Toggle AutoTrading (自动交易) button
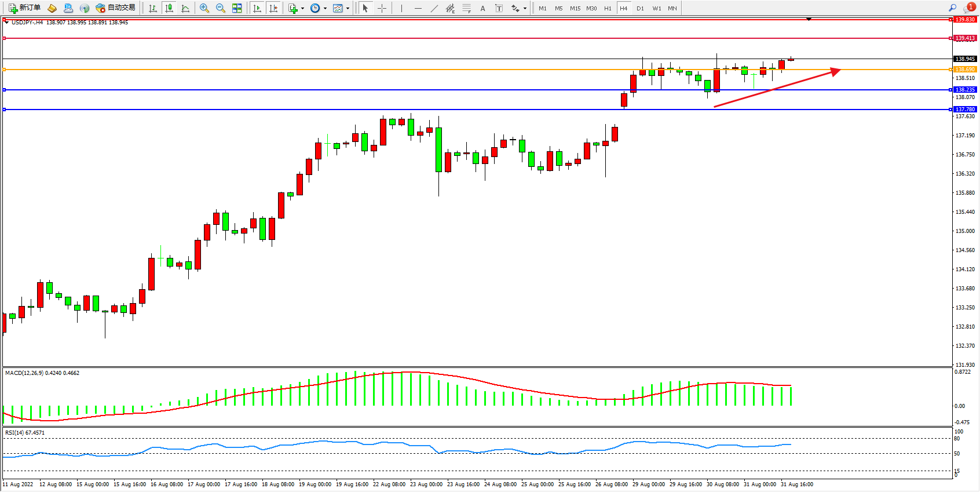 click(115, 8)
